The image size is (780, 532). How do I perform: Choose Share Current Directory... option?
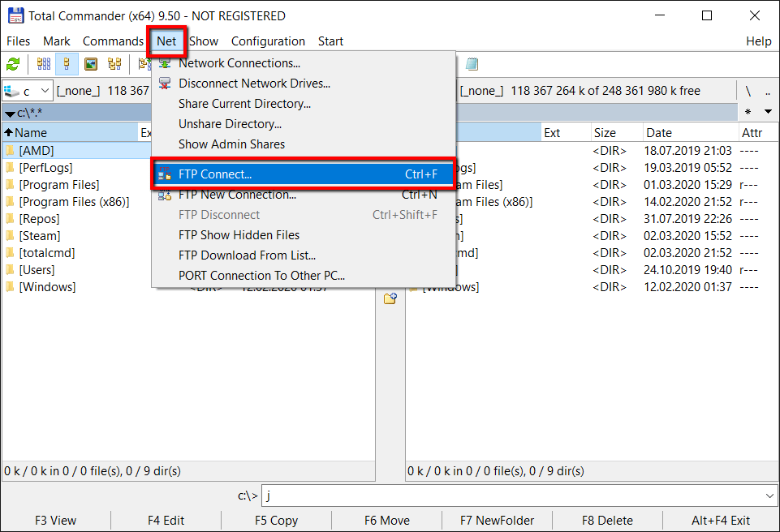[x=304, y=104]
